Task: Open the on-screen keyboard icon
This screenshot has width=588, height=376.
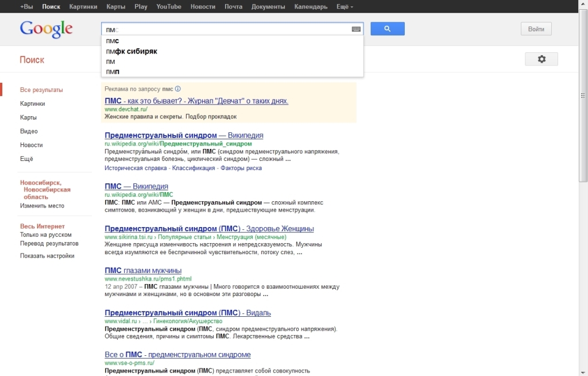Action: tap(356, 29)
